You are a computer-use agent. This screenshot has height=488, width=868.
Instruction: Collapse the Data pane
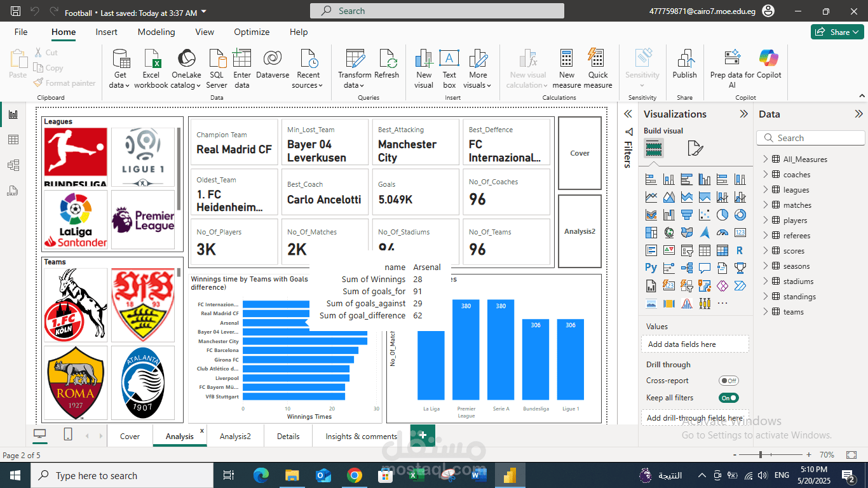pos(858,114)
